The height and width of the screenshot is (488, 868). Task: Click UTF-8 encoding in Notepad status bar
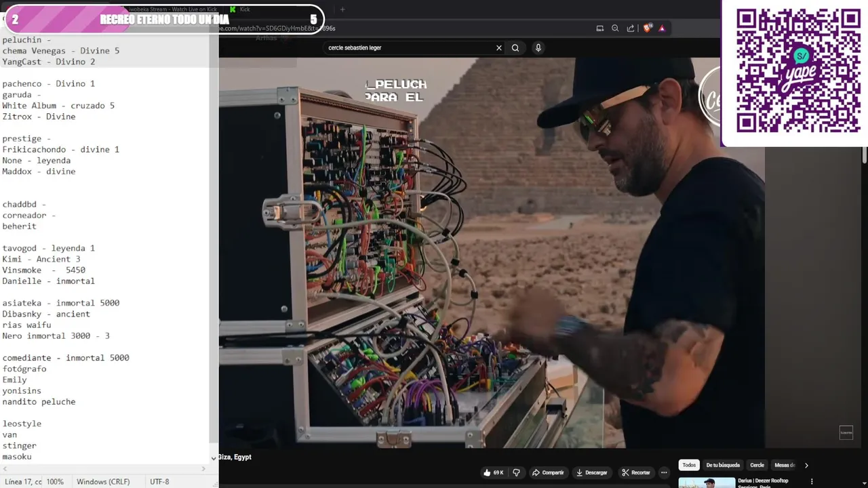tap(159, 482)
